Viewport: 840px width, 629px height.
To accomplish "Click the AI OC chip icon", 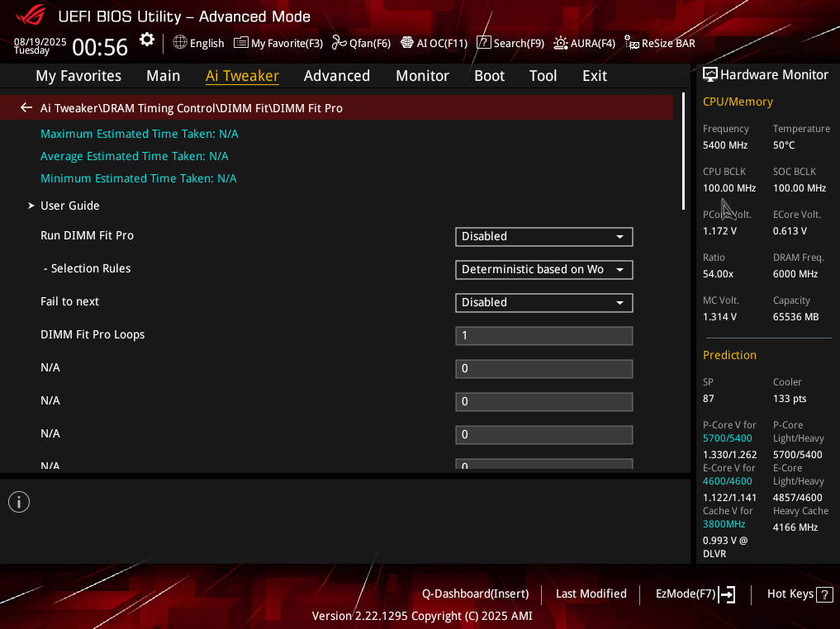I will coord(407,42).
